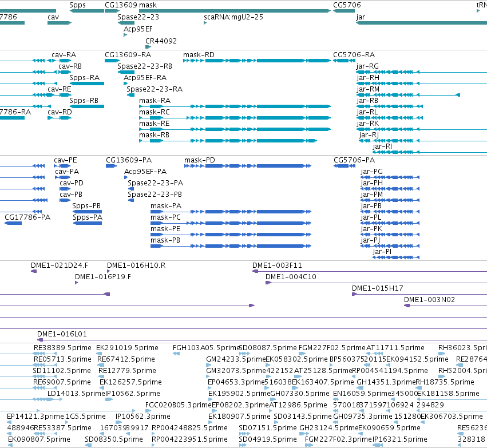Click transcript jar-RM label

[368, 89]
